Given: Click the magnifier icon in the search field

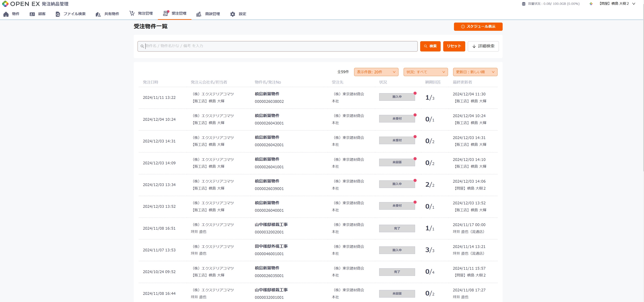Looking at the screenshot, I should [142, 46].
